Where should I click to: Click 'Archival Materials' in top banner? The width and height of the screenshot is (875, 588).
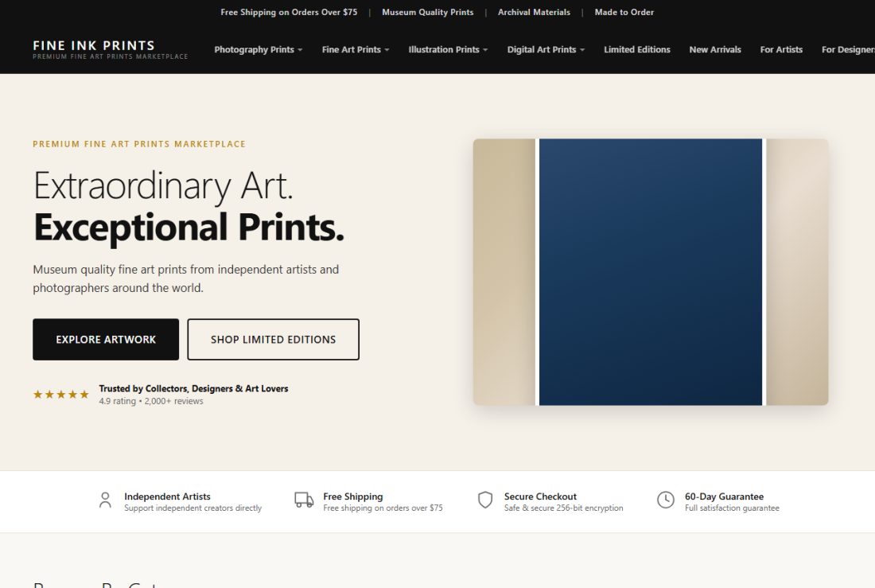[x=534, y=12]
